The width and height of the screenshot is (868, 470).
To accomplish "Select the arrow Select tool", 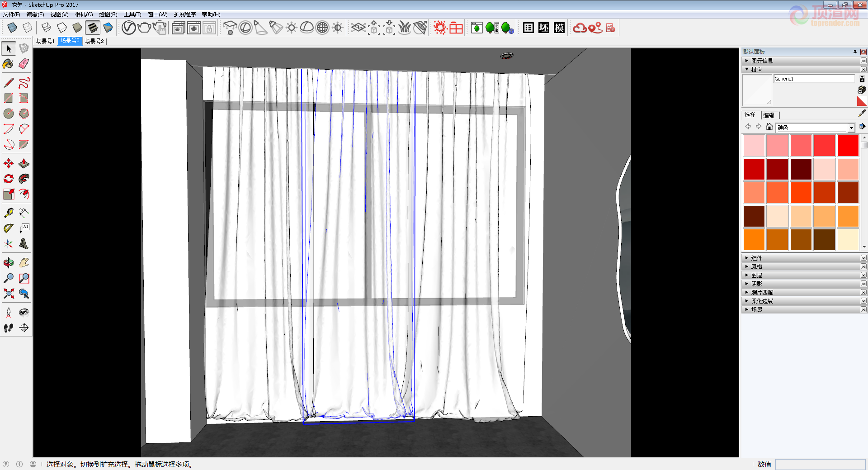I will [x=9, y=48].
